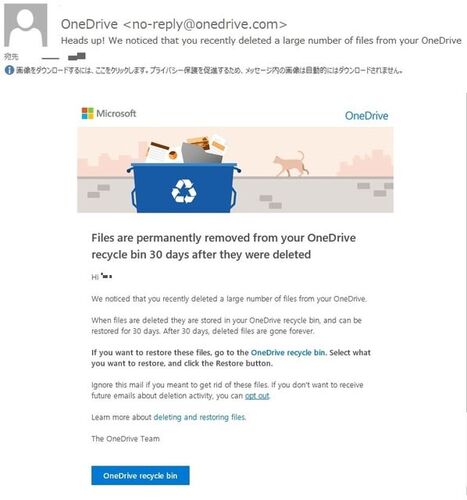Click the blue OneDrive recycle bin button
Image resolution: width=467 pixels, height=500 pixels.
(140, 475)
